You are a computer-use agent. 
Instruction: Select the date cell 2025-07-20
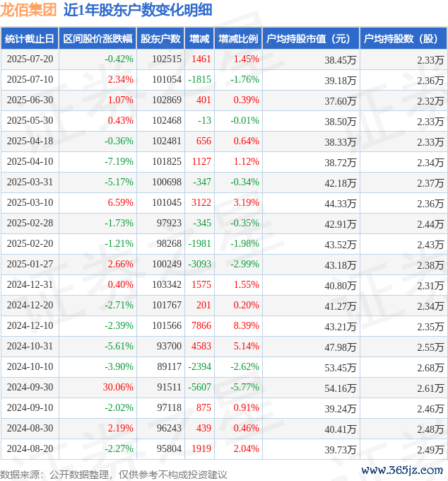30,59
